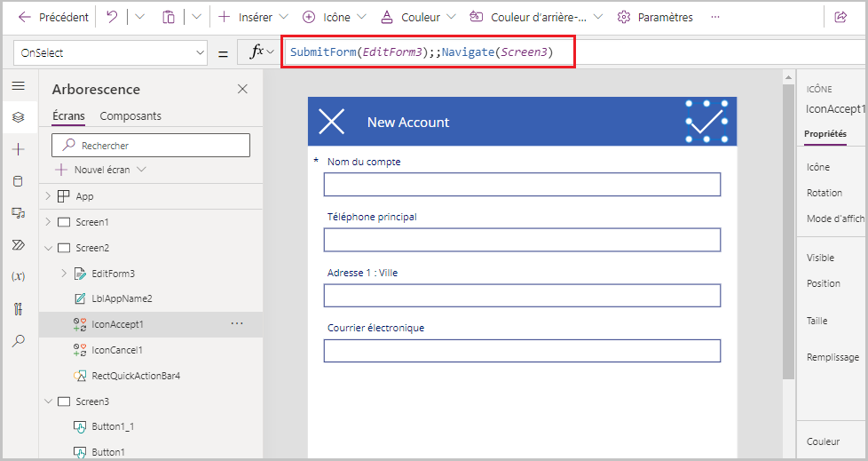Open the Propriétés tab in right pane
The width and height of the screenshot is (868, 461).
825,134
